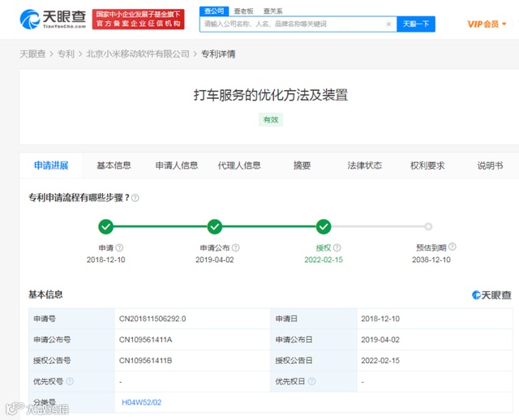Open the 摘要 tab

point(302,165)
